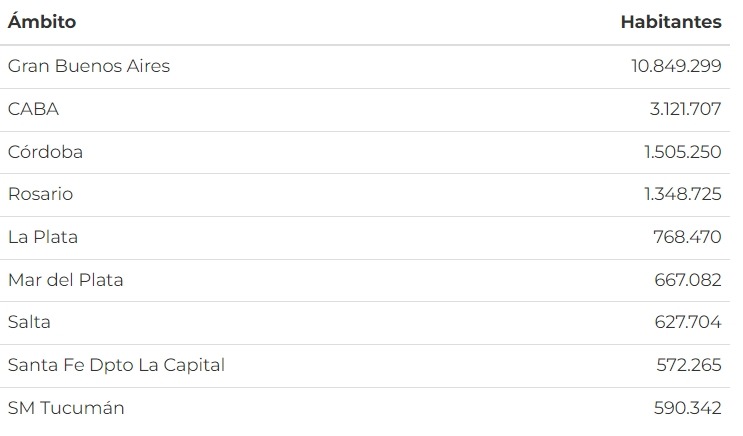
Task: Select the Gran Buenos Aires row label
Action: tap(89, 66)
